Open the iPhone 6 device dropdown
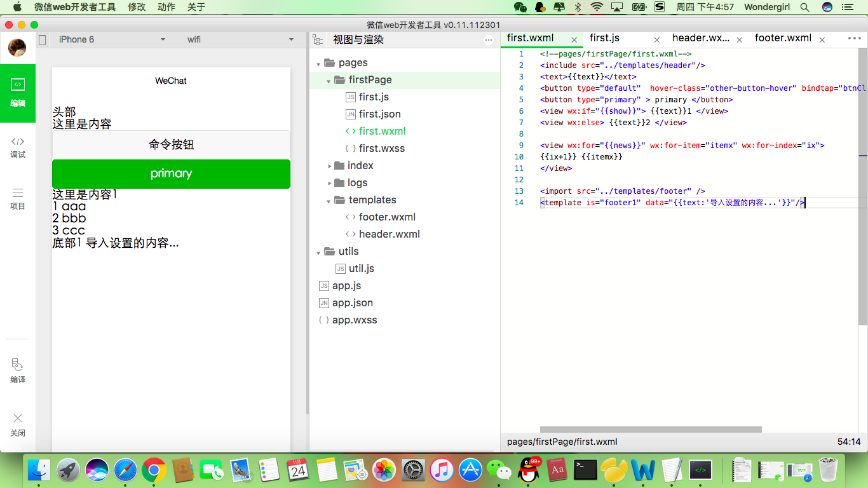868x488 pixels. [x=112, y=39]
